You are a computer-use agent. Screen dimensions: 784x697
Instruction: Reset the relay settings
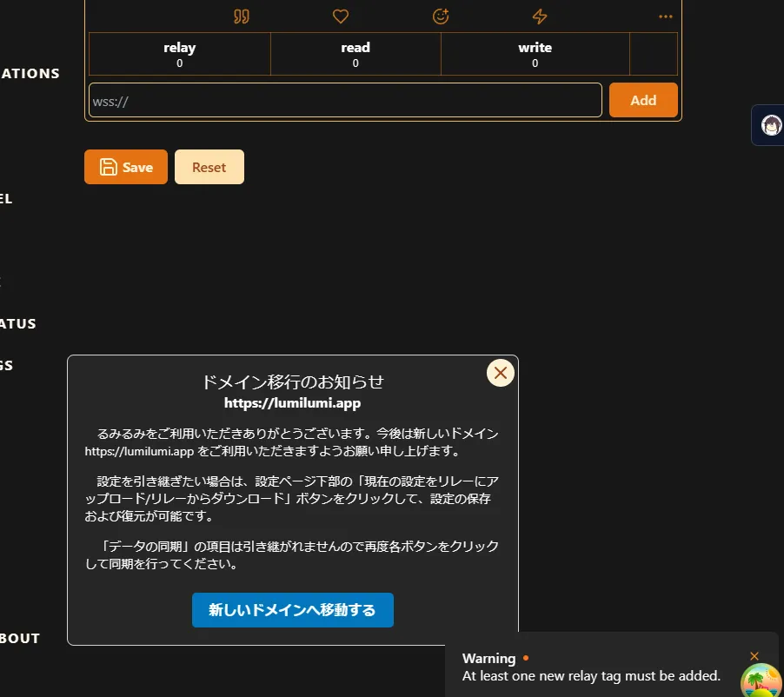pyautogui.click(x=209, y=167)
